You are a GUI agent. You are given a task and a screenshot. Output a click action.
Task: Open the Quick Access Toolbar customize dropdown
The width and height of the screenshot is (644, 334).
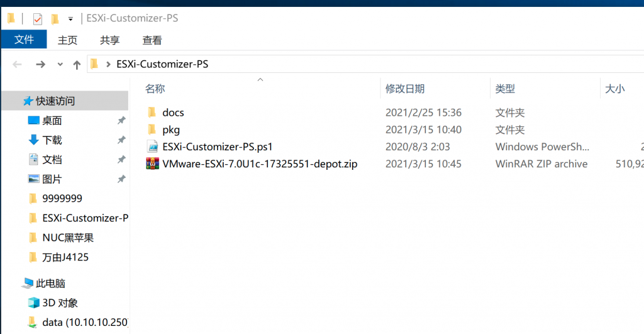click(70, 19)
